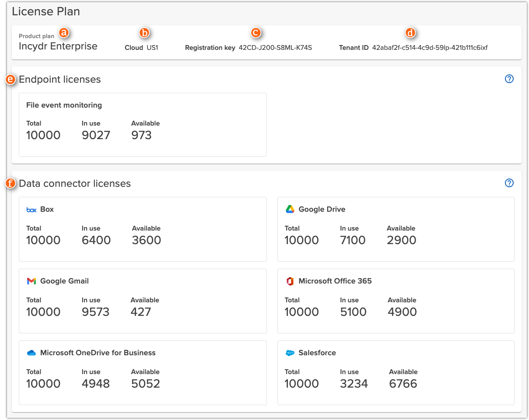Click the Google Gmail logo icon
529x420 pixels.
[31, 281]
